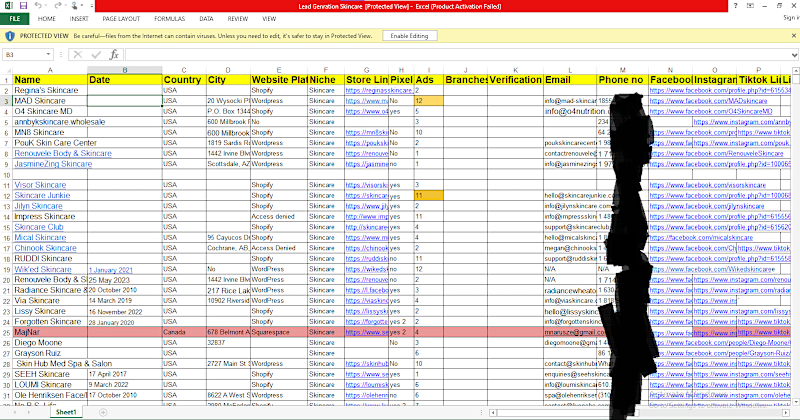This screenshot has width=800, height=420.
Task: Expand the formula bar chevron
Action: click(794, 55)
